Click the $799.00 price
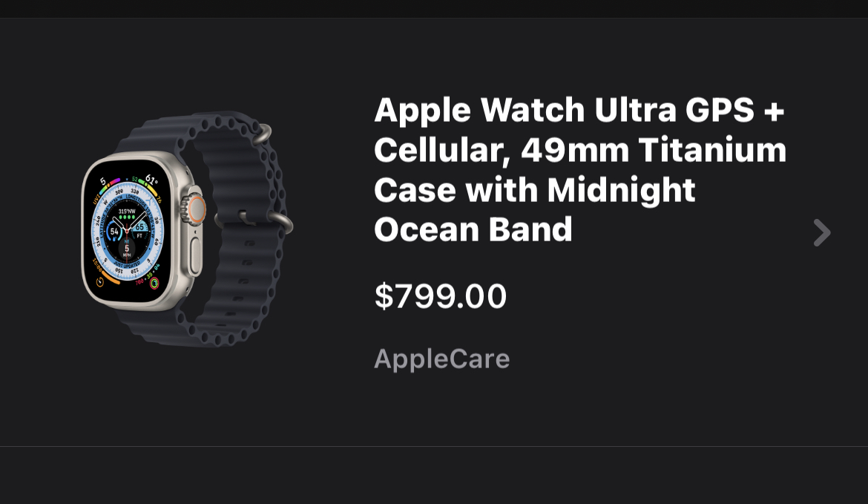This screenshot has width=868, height=504. (x=441, y=296)
